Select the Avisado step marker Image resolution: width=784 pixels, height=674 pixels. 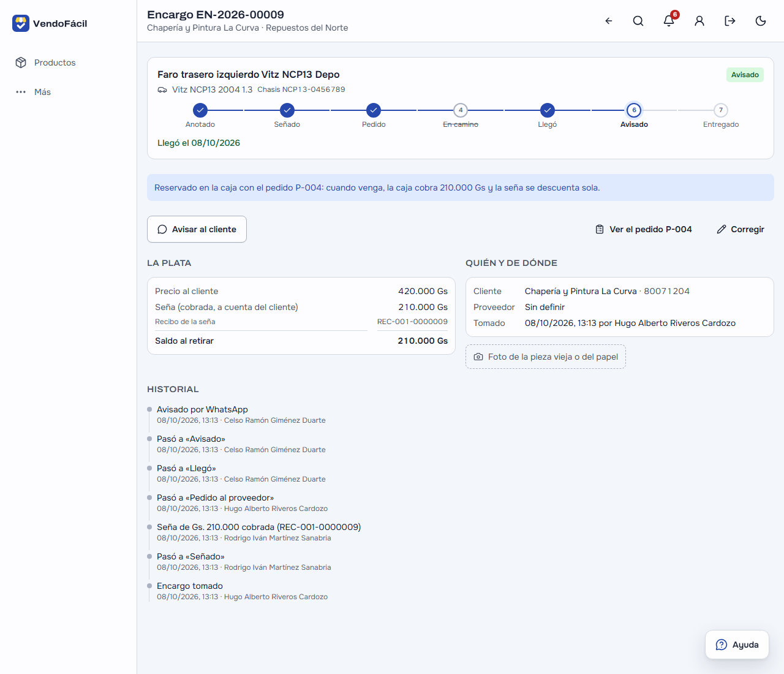coord(634,110)
